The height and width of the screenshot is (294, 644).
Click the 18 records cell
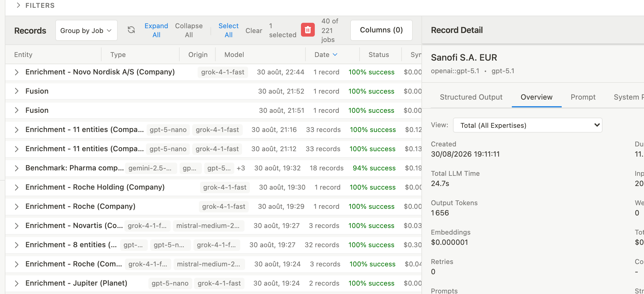(327, 168)
